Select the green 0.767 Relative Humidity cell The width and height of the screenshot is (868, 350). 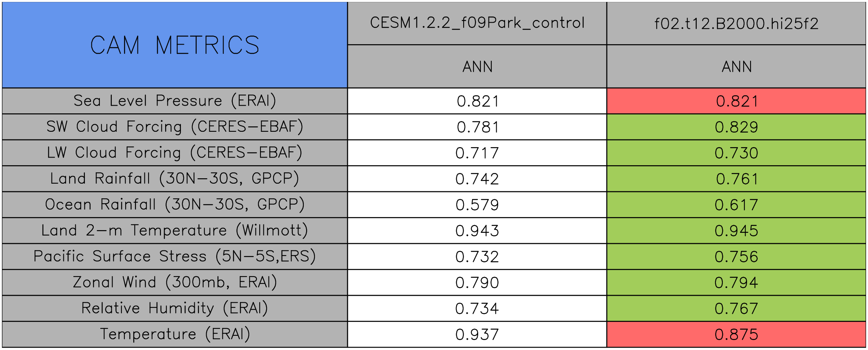pyautogui.click(x=736, y=309)
